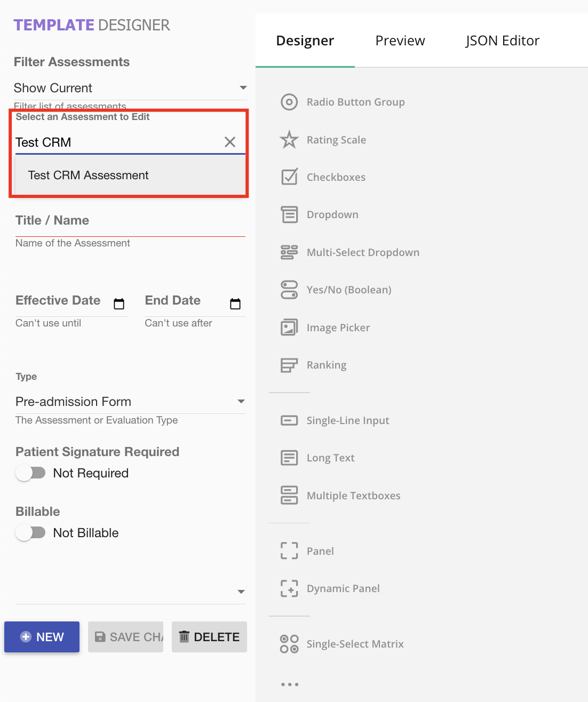The image size is (588, 702).
Task: Open the Effective Date calendar picker
Action: 119,304
